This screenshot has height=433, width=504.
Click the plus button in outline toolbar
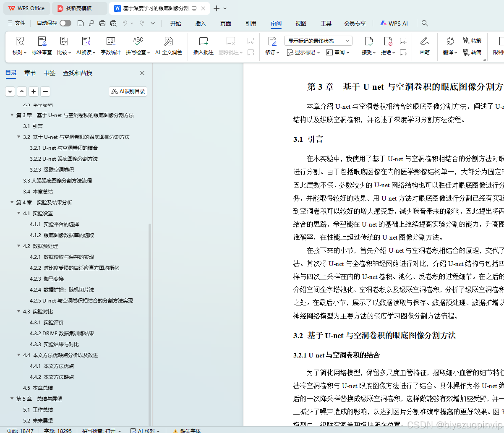point(34,91)
